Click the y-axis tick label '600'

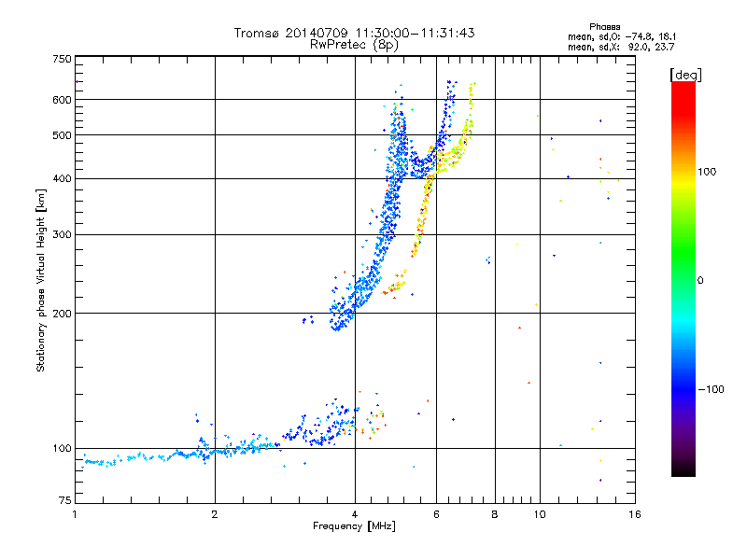(x=62, y=100)
